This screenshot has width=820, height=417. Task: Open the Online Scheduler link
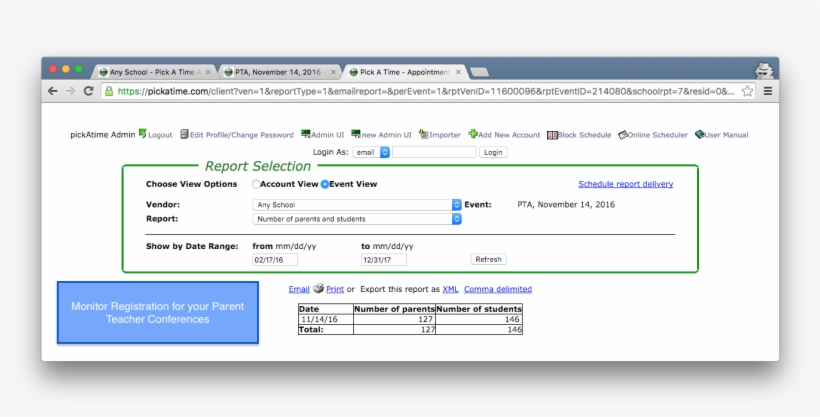click(x=657, y=135)
